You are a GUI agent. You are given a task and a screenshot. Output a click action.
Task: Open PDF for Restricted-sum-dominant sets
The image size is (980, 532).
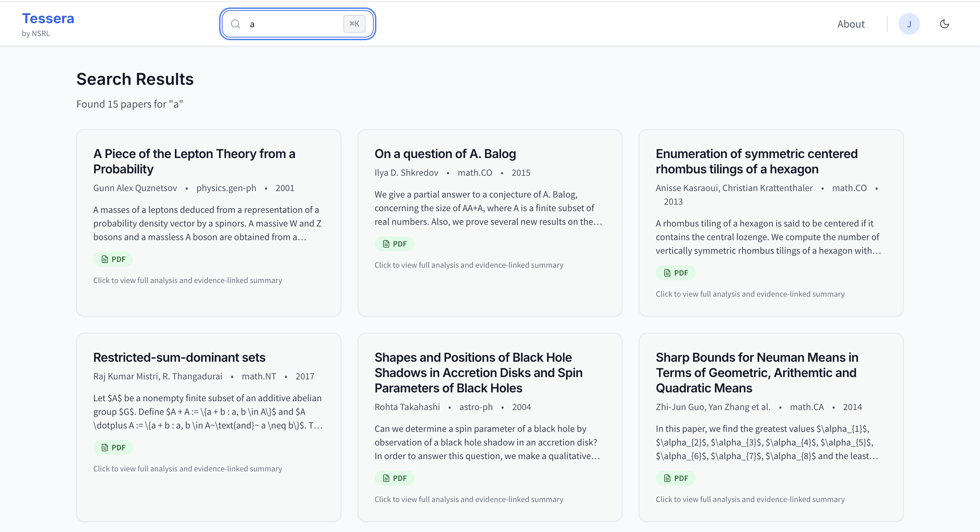113,448
